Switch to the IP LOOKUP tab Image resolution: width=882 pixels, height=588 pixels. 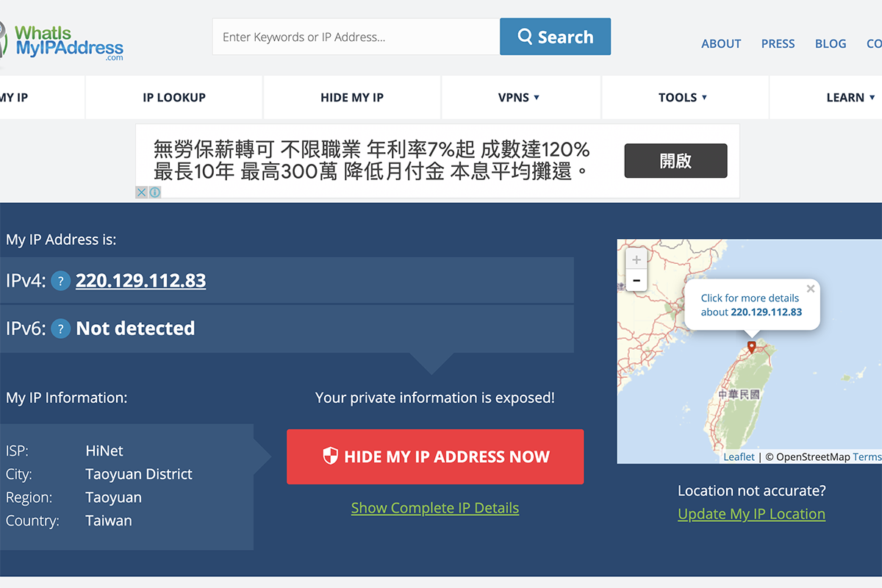(173, 97)
